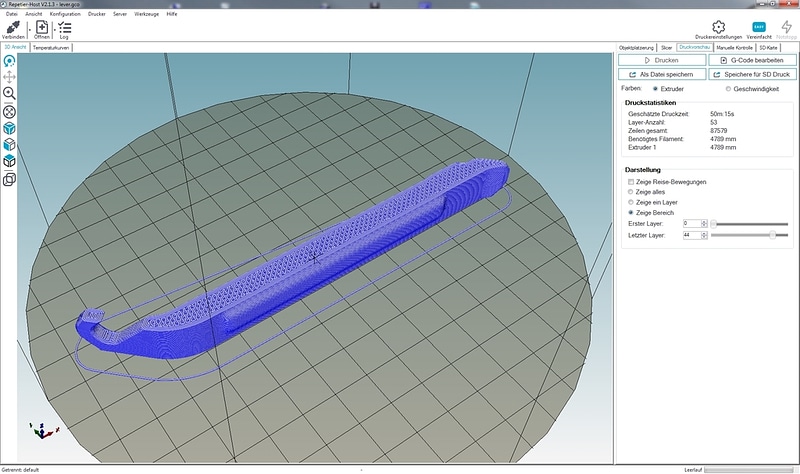The image size is (800, 474).
Task: Decrease the Erster Layer spinner value
Action: 704,226
